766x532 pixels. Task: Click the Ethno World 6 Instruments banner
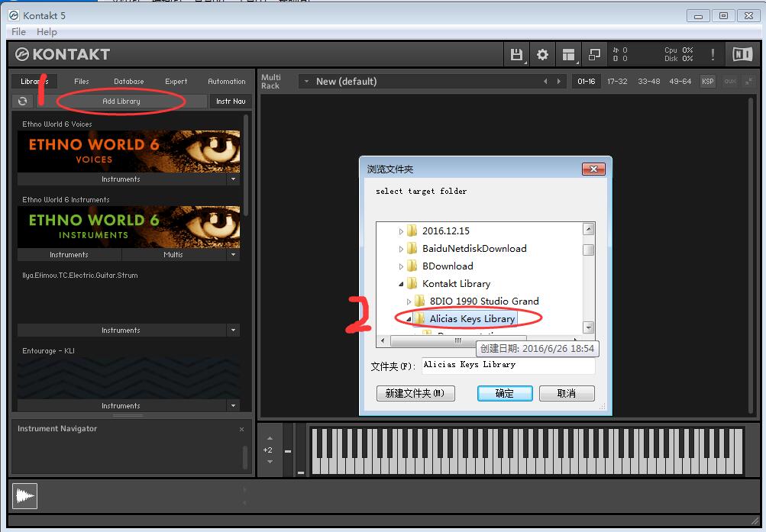(128, 227)
